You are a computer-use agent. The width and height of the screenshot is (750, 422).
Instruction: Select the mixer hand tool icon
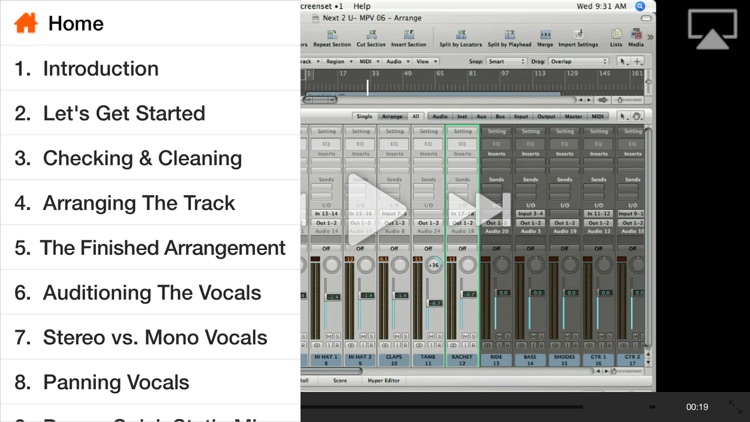pos(637,116)
